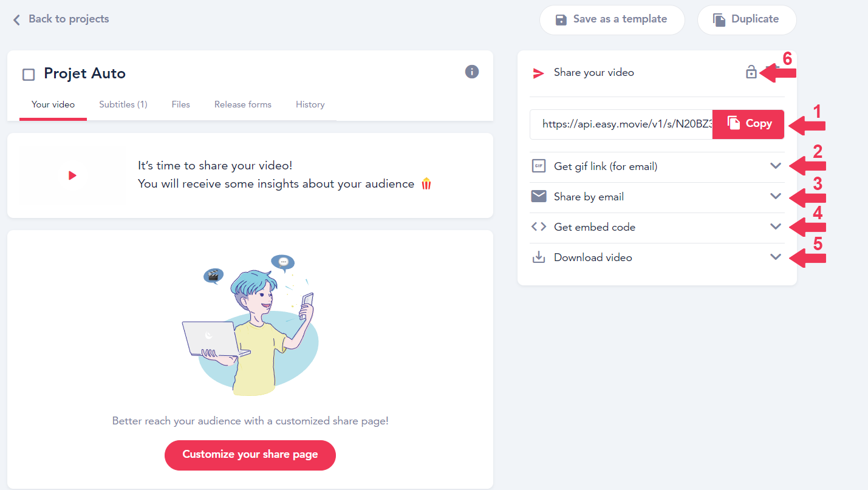Screen dimensions: 868x490
Task: Click the GIF icon beside Get gif link
Action: coord(538,166)
